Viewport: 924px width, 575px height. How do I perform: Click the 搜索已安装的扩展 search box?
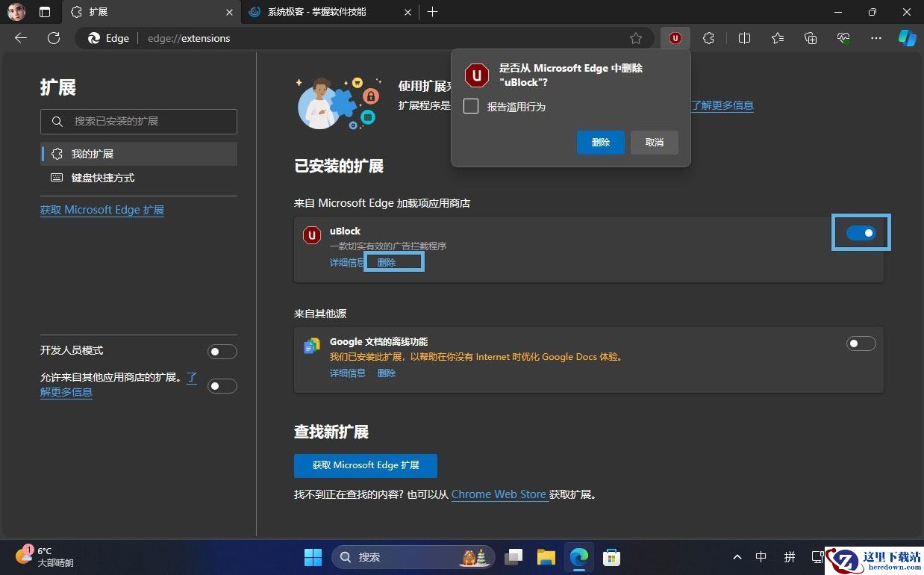coord(139,121)
